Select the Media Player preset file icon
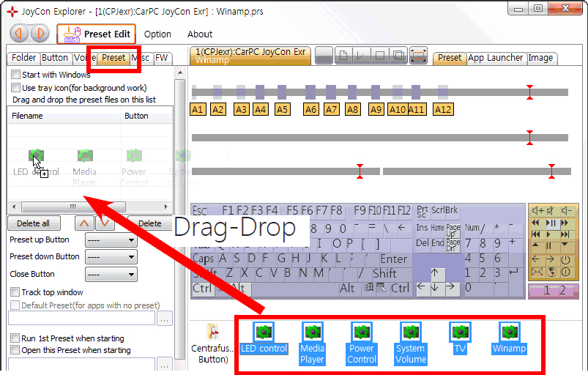The height and width of the screenshot is (375, 588). [x=312, y=344]
